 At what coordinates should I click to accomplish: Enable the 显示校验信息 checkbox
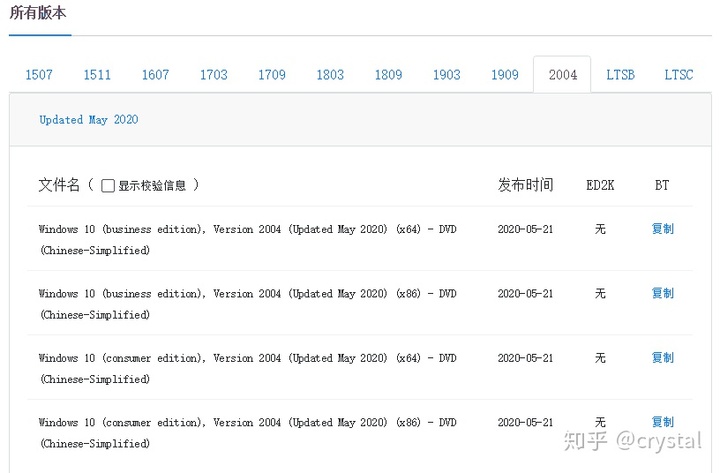pos(108,186)
